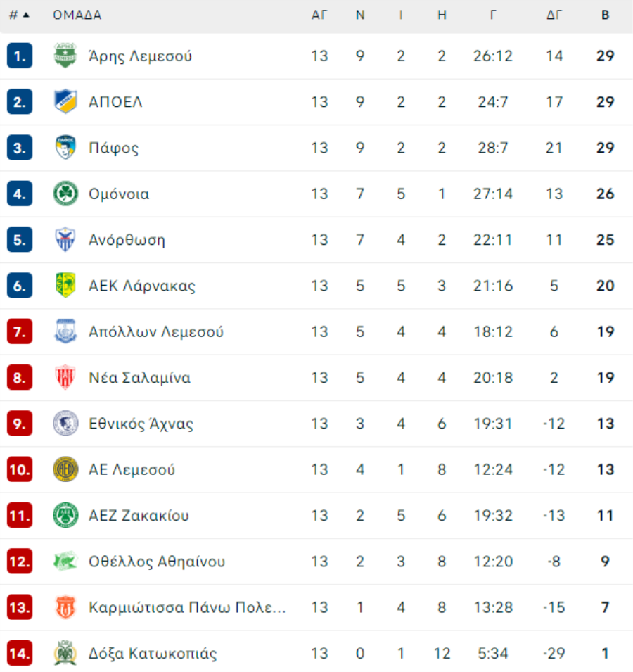Click the ΑΕΚ Λάρνακας yellow-green crest
Viewport: 633px width, 672px height.
coord(65,285)
